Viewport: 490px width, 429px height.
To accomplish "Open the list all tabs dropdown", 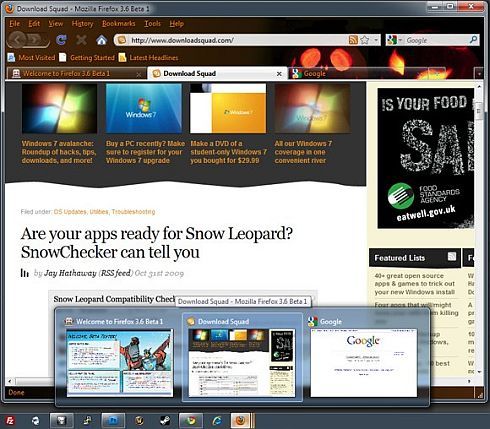I will point(479,74).
